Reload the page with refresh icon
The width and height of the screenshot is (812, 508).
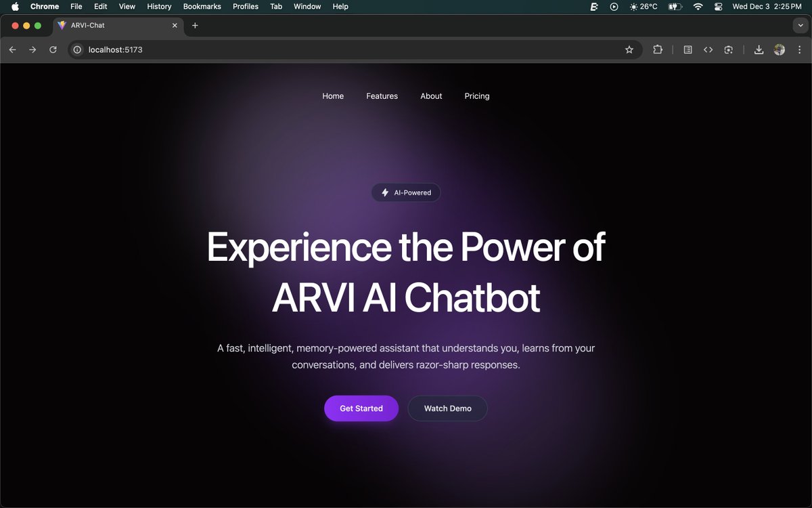click(53, 49)
